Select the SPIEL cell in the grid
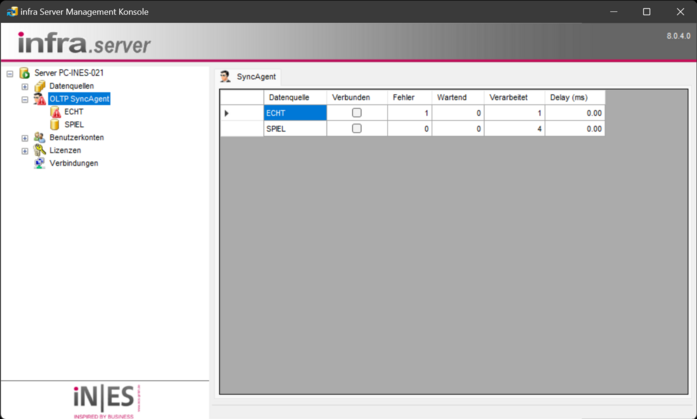Screen dimensions: 697x419 [294, 129]
